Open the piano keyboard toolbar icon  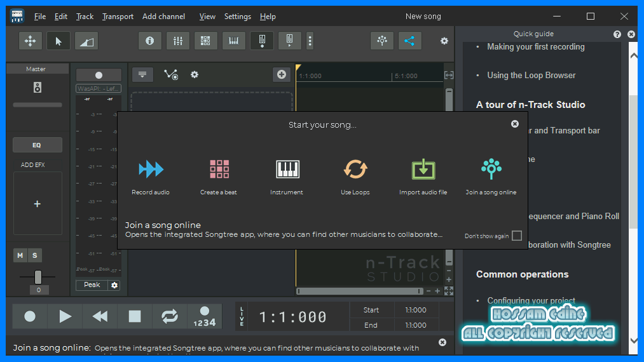pyautogui.click(x=234, y=41)
